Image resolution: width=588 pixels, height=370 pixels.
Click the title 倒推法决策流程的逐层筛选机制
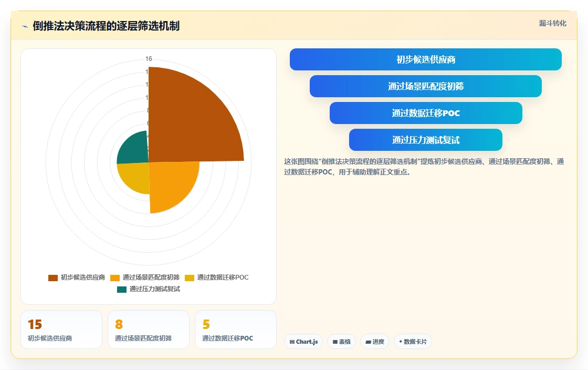[x=106, y=26]
